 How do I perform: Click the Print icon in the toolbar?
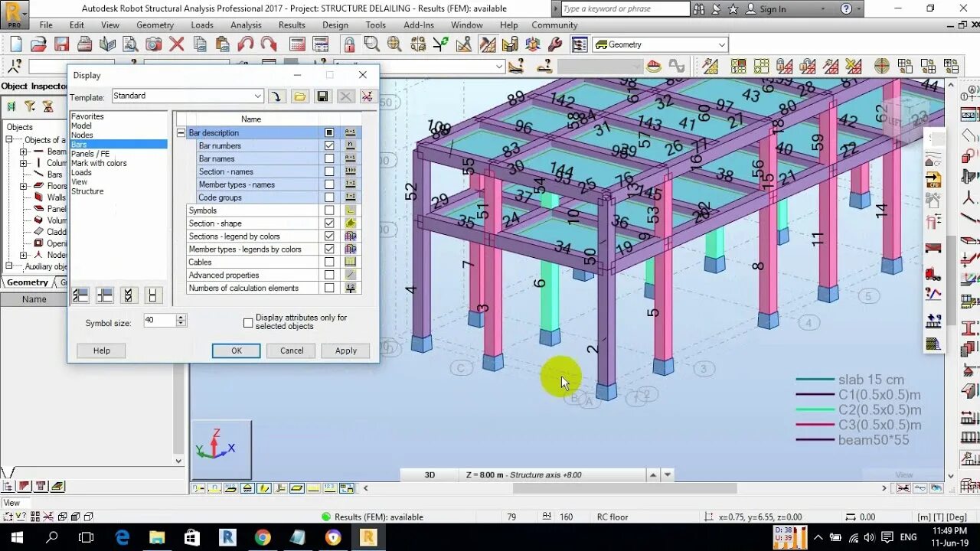pyautogui.click(x=85, y=44)
